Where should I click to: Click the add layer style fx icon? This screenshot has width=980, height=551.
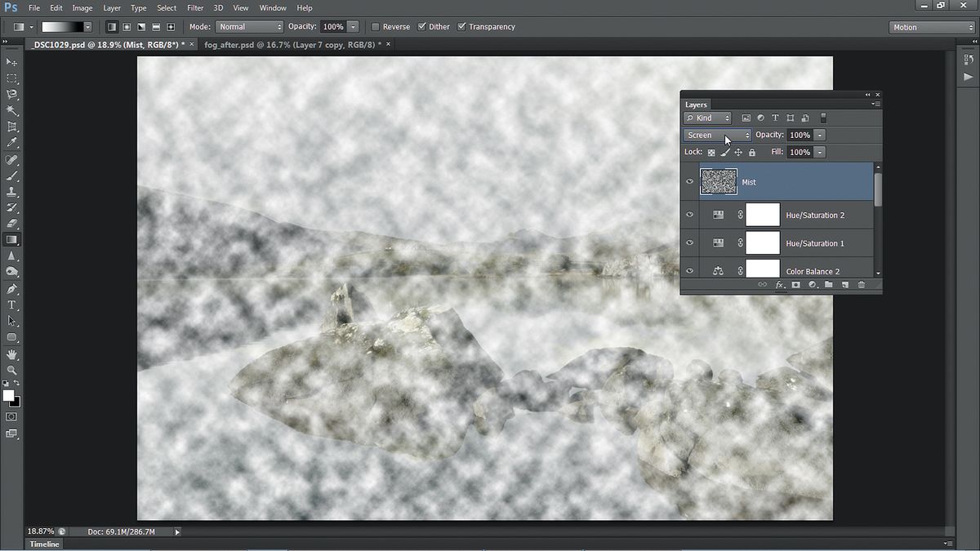tap(780, 285)
